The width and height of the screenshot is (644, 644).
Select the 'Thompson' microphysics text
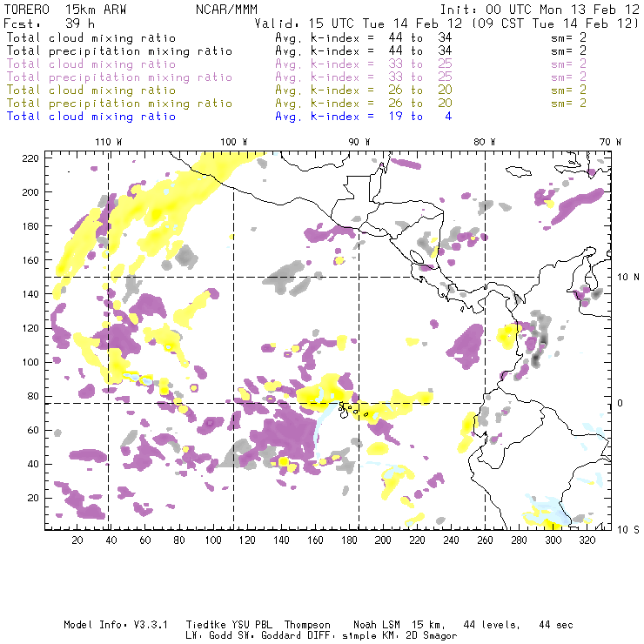click(x=307, y=625)
